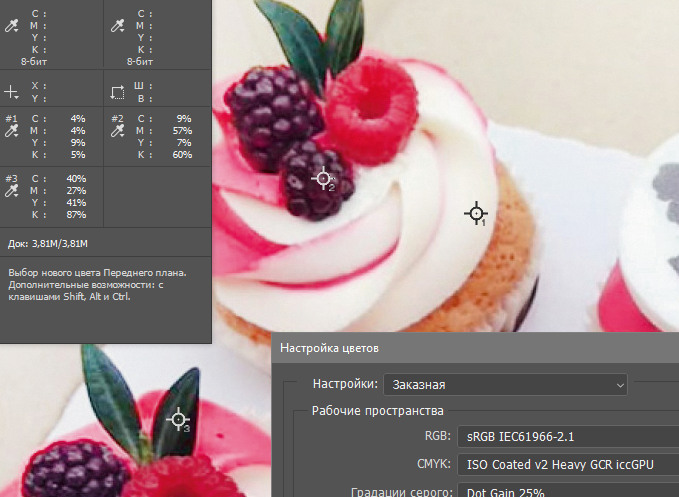679x497 pixels.
Task: Open sampler #2 eyedropper mode menu
Action: coord(117,131)
